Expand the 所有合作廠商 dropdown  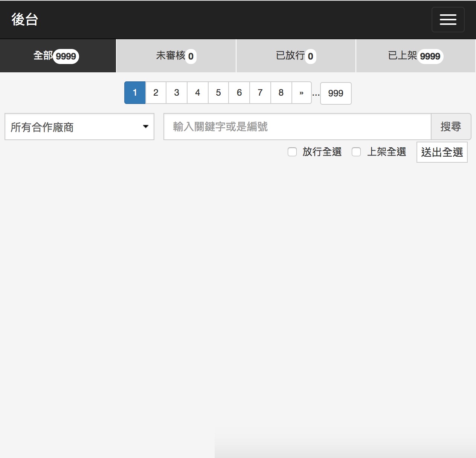(x=79, y=127)
